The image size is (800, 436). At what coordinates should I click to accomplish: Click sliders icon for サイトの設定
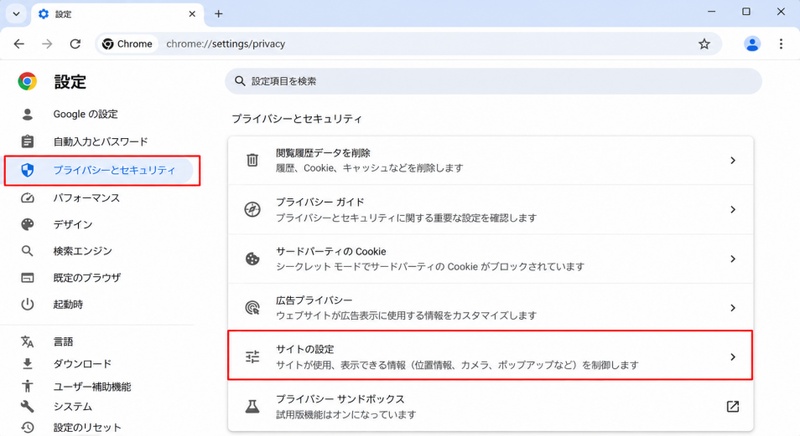pos(253,356)
